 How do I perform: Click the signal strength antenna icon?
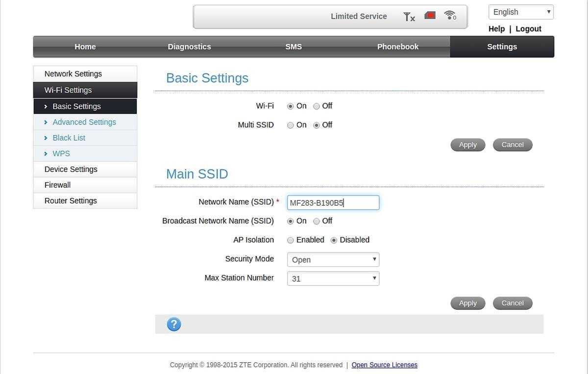click(409, 17)
